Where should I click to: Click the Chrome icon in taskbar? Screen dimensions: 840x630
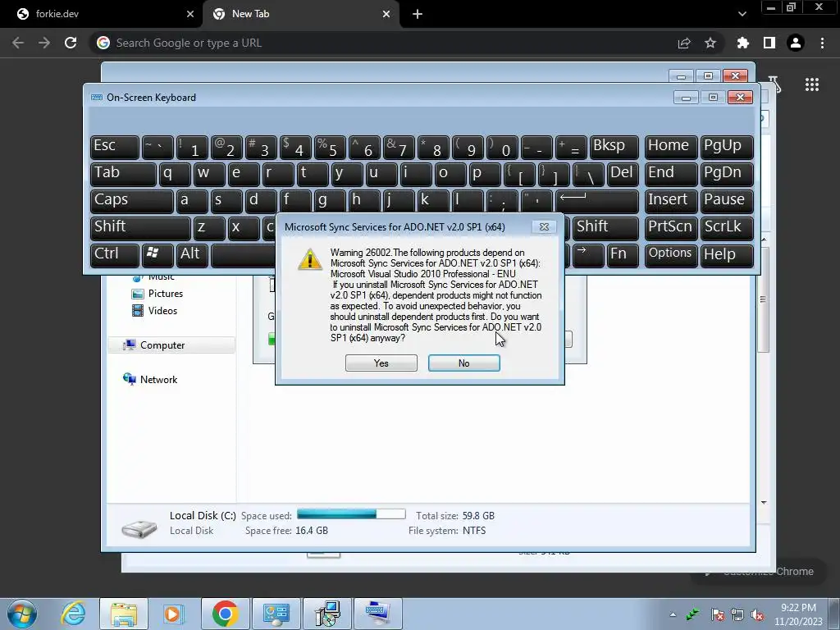click(x=225, y=614)
